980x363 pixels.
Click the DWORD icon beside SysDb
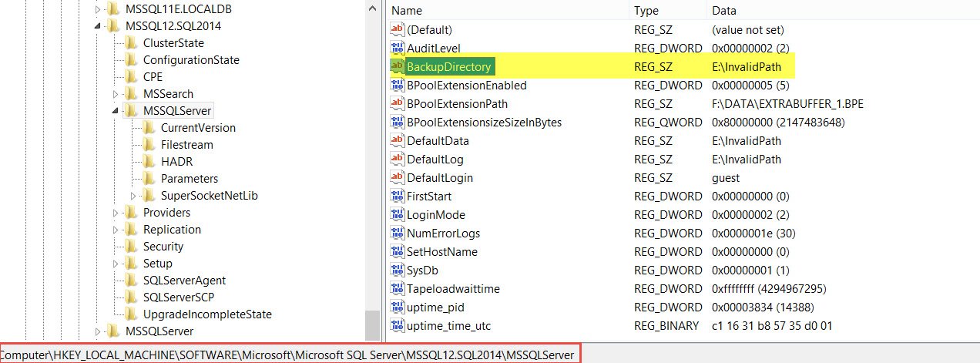(398, 270)
